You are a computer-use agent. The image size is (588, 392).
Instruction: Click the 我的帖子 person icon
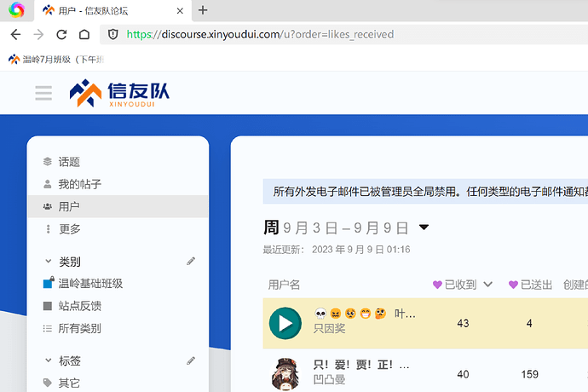tap(47, 184)
